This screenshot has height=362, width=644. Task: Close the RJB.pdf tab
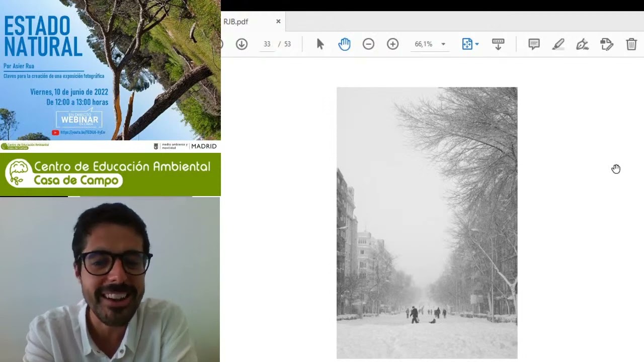coord(278,22)
